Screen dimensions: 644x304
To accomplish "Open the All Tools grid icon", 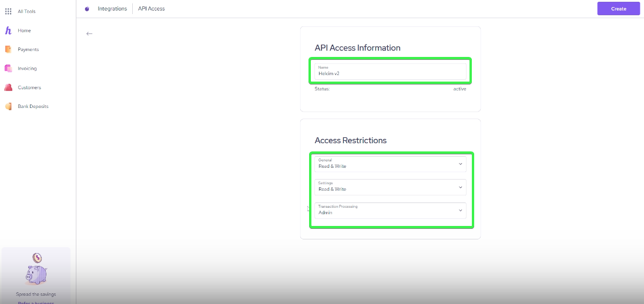I will pyautogui.click(x=8, y=12).
